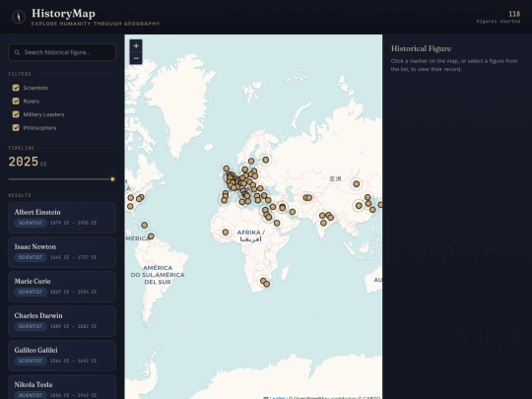This screenshot has height=399, width=532.
Task: Toggle the Military Leaders filter checkbox
Action: click(x=16, y=114)
